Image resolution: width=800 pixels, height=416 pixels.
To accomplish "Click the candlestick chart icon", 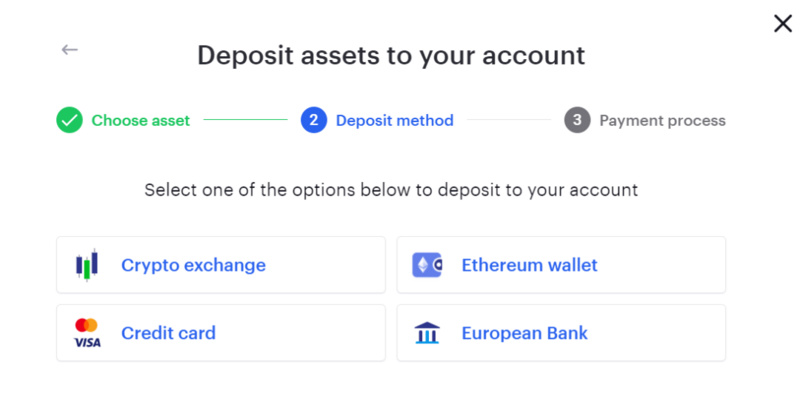I will coord(87,265).
